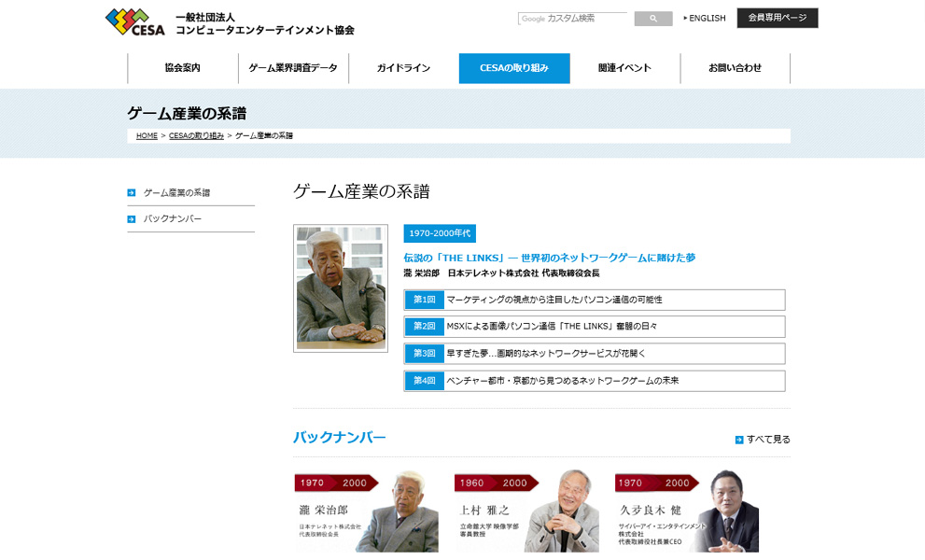925x560 pixels.
Task: Click the CESA logo
Action: click(135, 22)
